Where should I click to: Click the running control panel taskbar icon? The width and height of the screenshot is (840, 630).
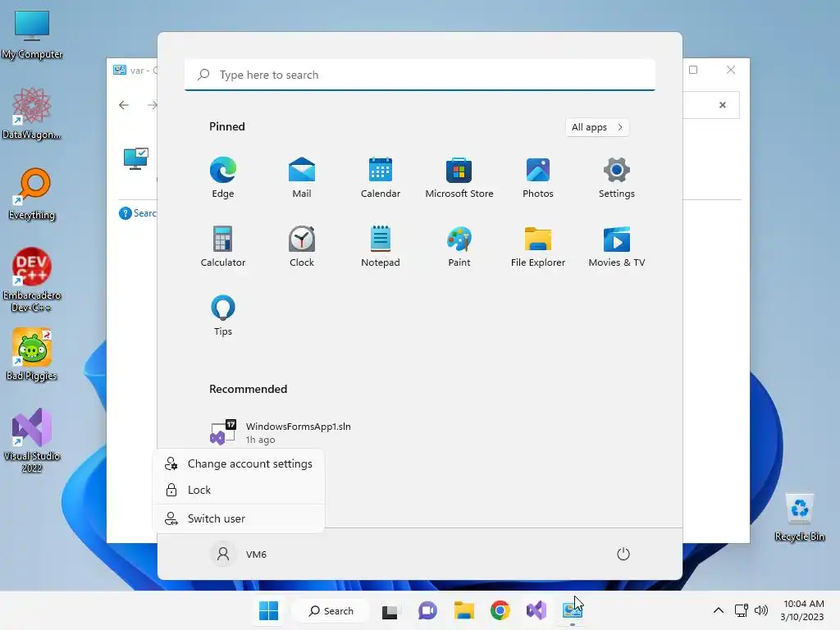click(572, 610)
